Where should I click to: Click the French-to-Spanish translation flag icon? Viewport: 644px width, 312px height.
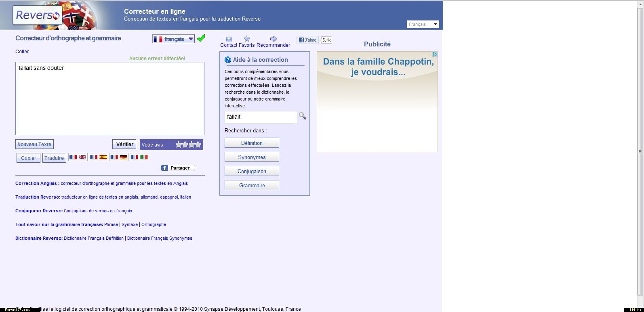[99, 157]
